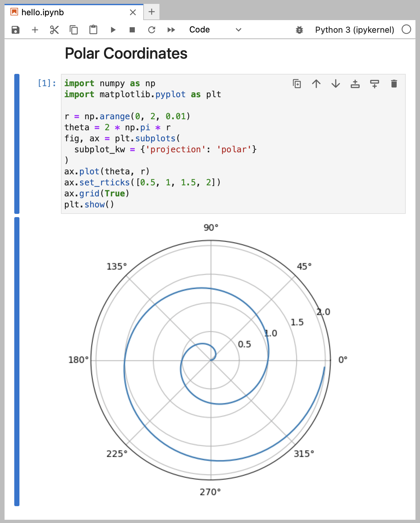Move the cell up
This screenshot has height=523, width=420.
coord(316,84)
